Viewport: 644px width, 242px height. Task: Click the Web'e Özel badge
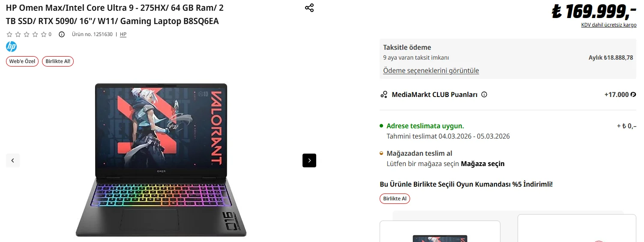coord(22,61)
